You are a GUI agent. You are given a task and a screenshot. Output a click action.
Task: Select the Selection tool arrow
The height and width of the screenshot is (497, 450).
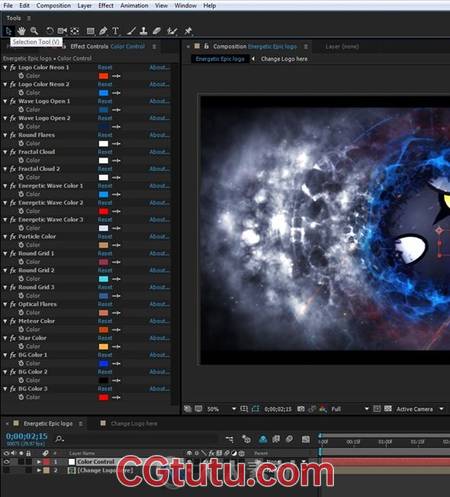[x=8, y=31]
